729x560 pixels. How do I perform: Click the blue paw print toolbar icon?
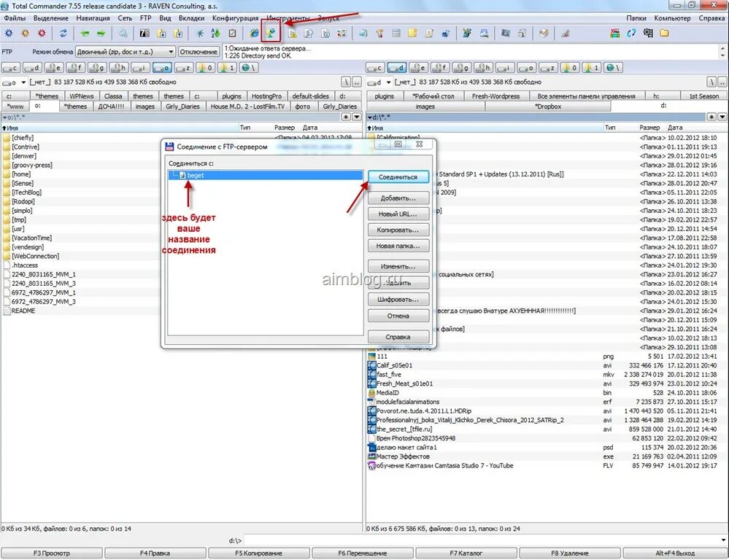445,33
